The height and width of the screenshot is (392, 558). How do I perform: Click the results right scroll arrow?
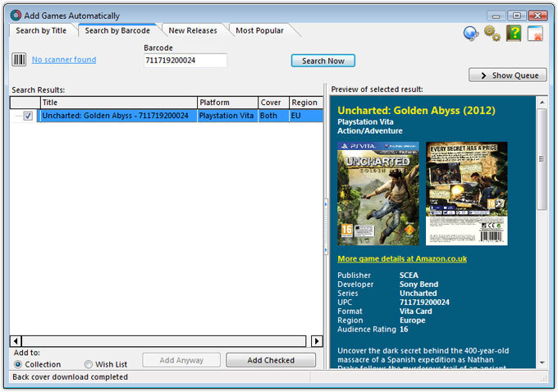pos(317,341)
